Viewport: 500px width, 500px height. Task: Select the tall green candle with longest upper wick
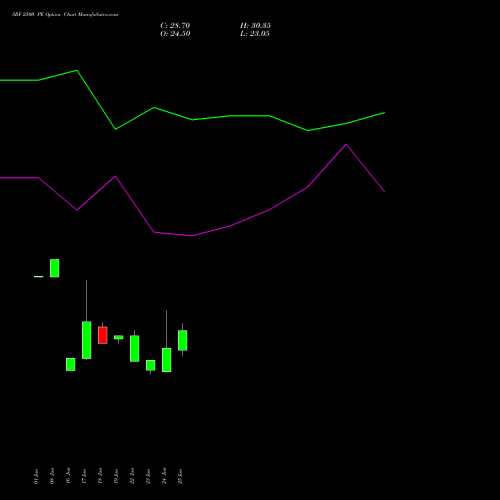pyautogui.click(x=87, y=340)
